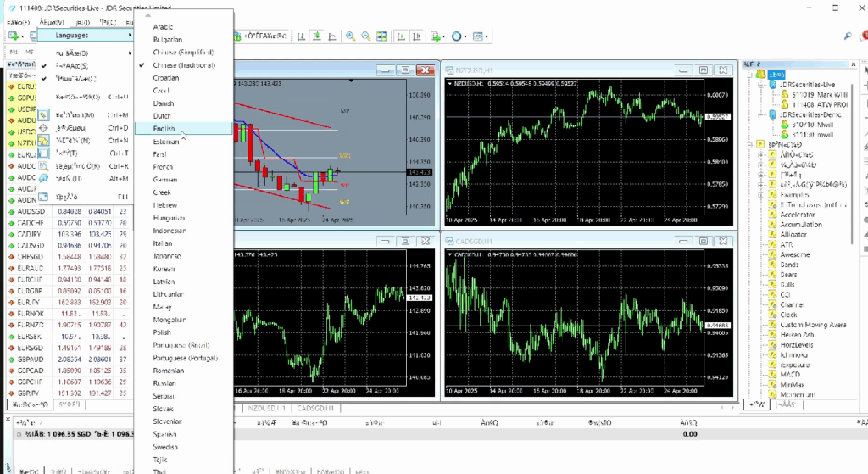Image resolution: width=868 pixels, height=474 pixels.
Task: Expand the Examples folder node
Action: (x=760, y=195)
